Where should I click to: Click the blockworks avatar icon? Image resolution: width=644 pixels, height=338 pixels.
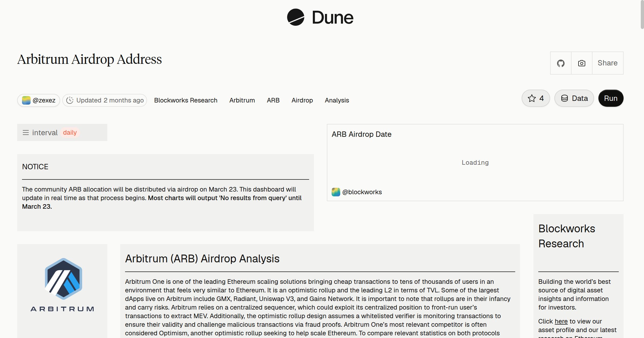[336, 192]
